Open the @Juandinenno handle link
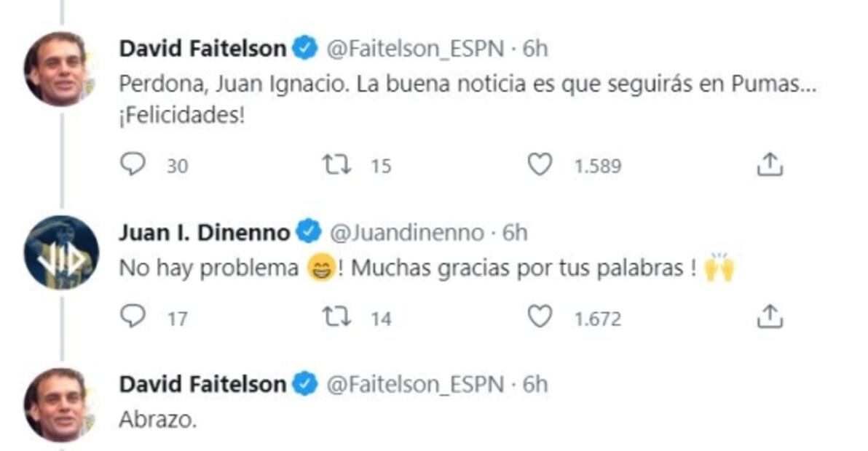The width and height of the screenshot is (868, 451). [x=406, y=233]
